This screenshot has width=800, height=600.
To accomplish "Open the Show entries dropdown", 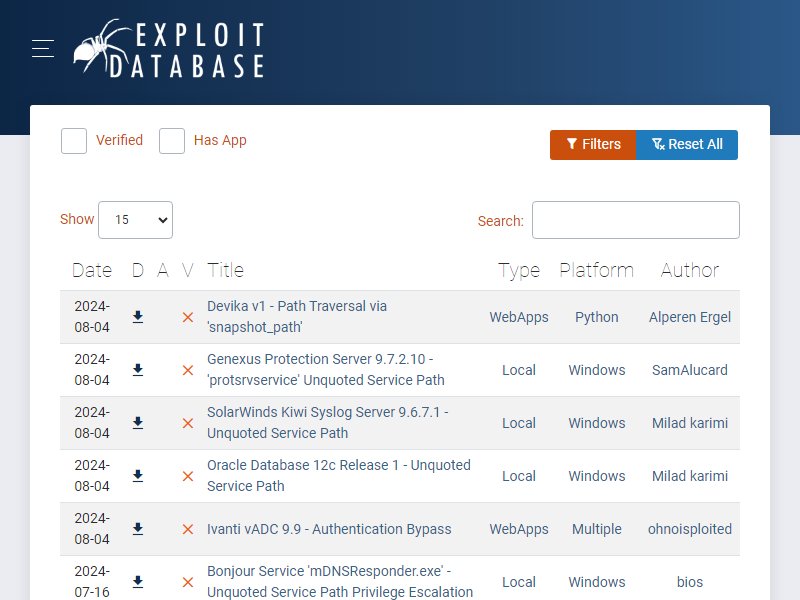I will (x=135, y=220).
